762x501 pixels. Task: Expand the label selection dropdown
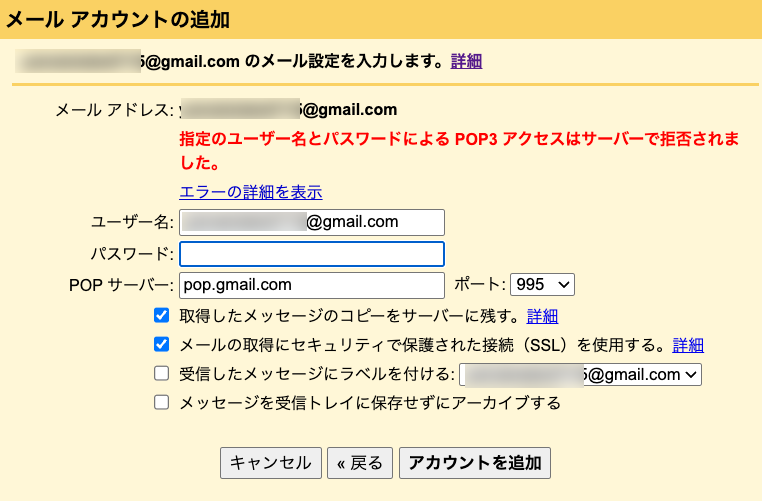pyautogui.click(x=581, y=375)
